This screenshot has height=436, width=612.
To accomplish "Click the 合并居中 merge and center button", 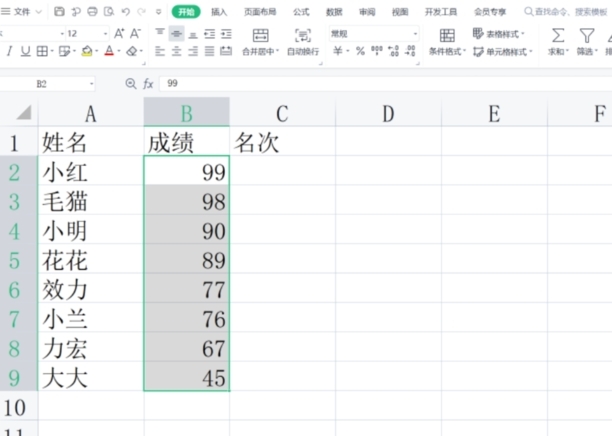I will [x=260, y=42].
